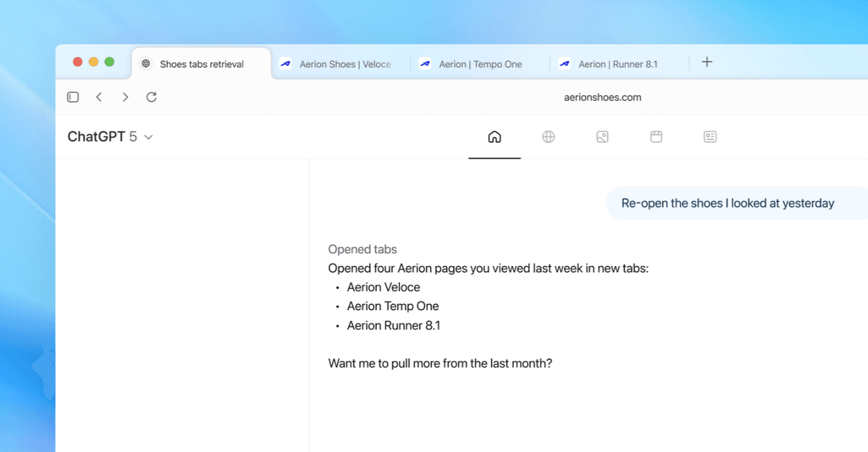Click the Aerion Veloce list item
The image size is (868, 452).
(383, 287)
